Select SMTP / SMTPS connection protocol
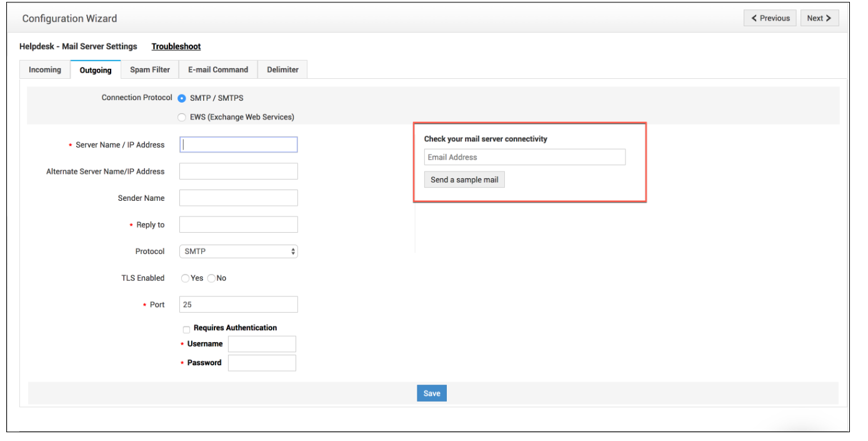868x441 pixels. [182, 98]
